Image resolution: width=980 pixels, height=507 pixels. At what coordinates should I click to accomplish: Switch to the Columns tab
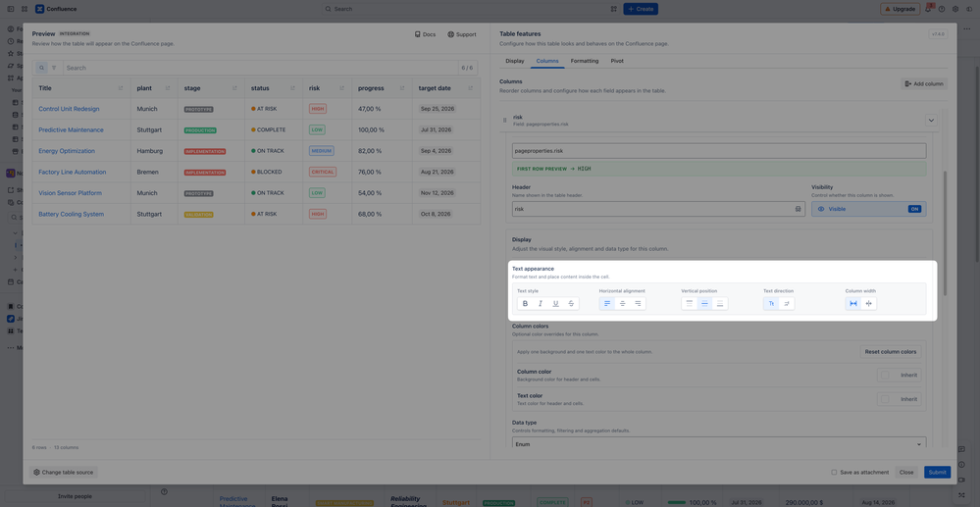tap(547, 61)
